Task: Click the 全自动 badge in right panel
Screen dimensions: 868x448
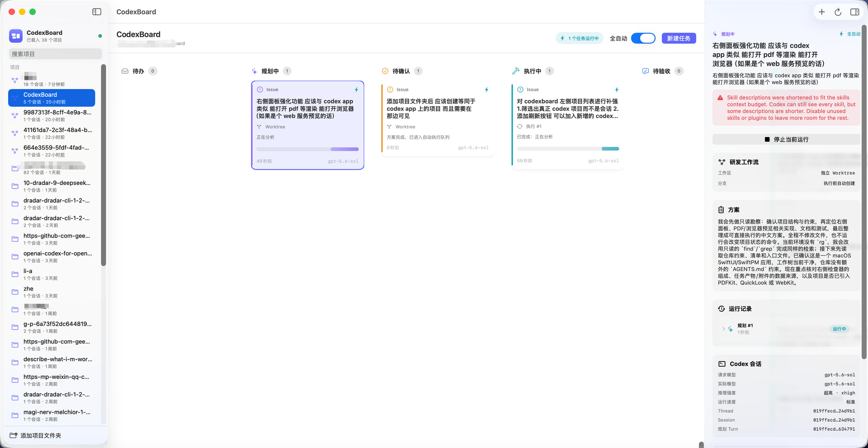Action: (850, 34)
